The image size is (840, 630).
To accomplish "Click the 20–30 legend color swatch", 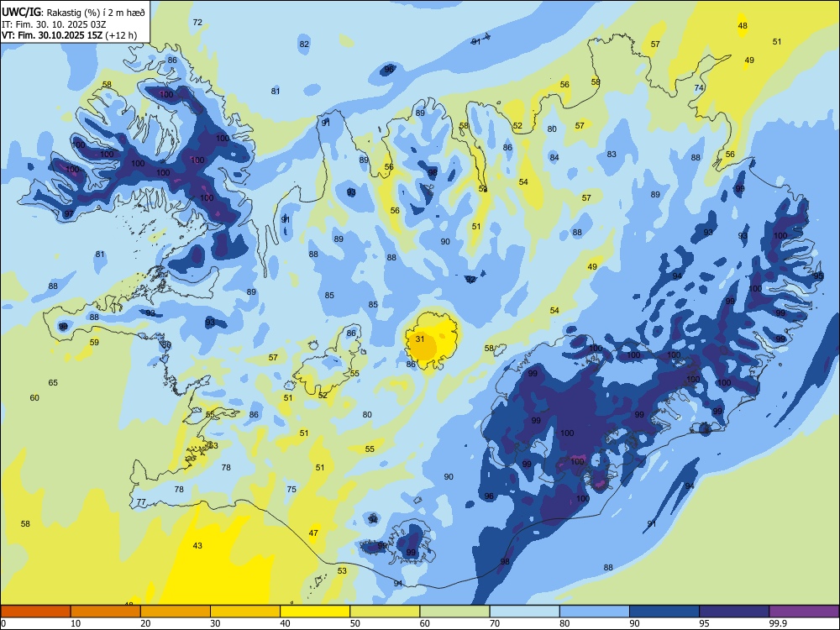I will (x=176, y=612).
